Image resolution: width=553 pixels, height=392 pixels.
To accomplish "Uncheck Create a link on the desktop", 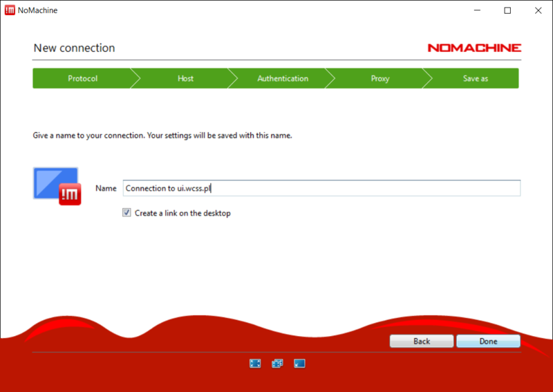I will pos(126,213).
